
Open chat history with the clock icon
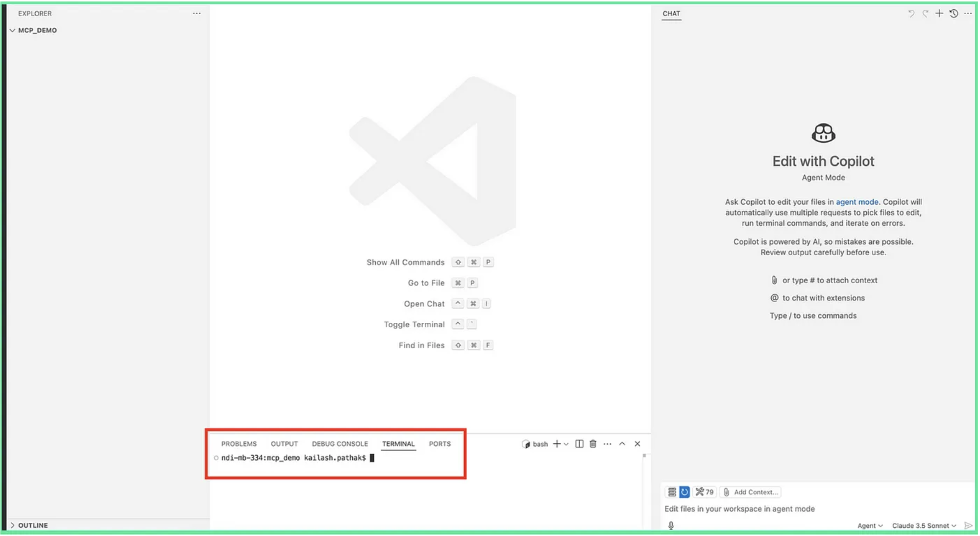coord(954,13)
